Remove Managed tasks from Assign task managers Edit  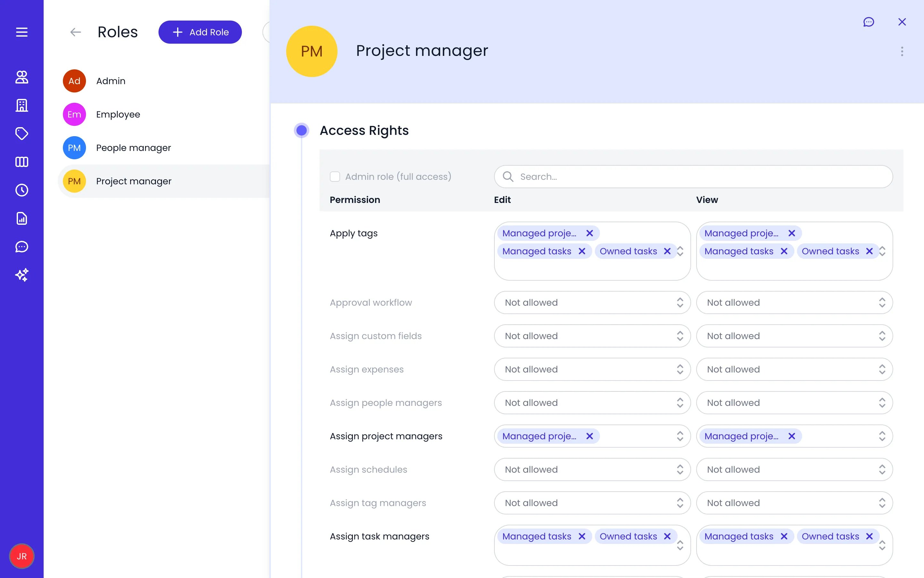pos(582,536)
